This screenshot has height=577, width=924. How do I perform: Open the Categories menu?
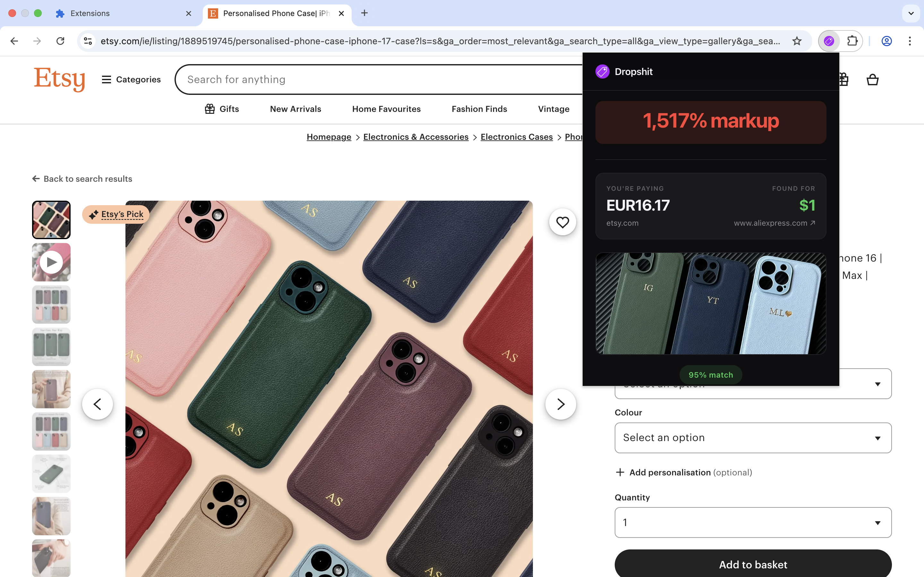point(131,79)
